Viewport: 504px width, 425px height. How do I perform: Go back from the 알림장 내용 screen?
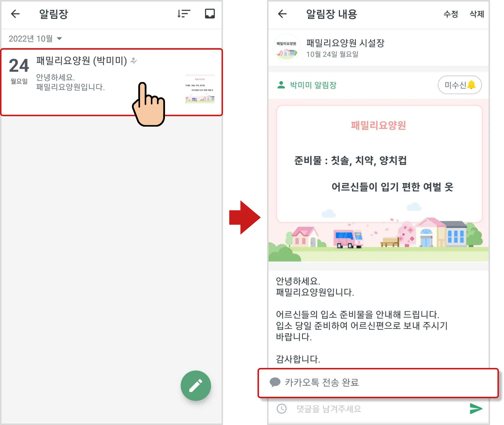pyautogui.click(x=282, y=14)
